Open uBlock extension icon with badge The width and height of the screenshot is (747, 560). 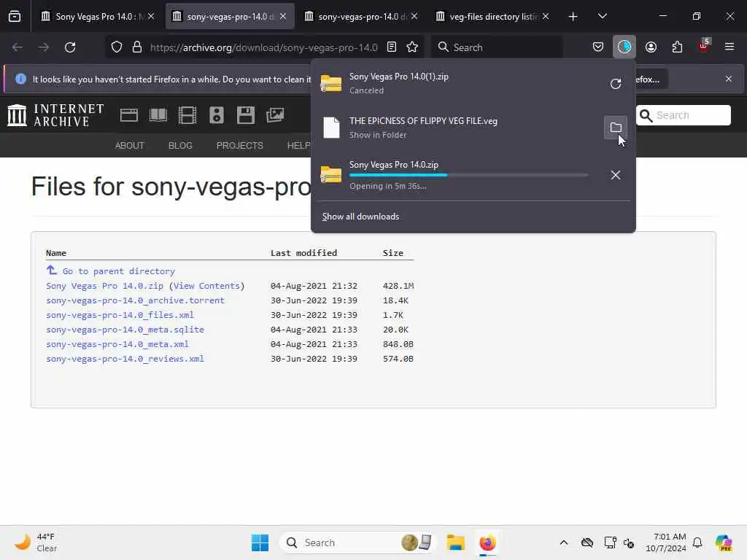pos(704,46)
